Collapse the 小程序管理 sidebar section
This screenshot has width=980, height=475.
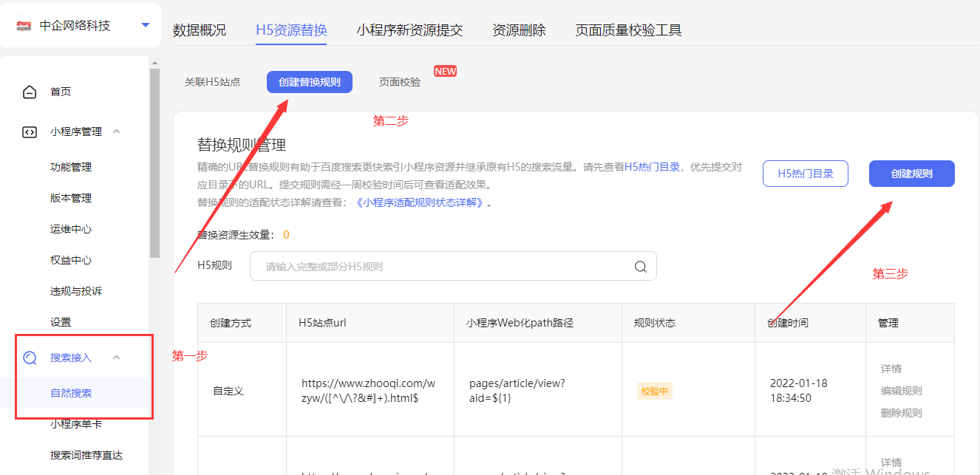[115, 131]
